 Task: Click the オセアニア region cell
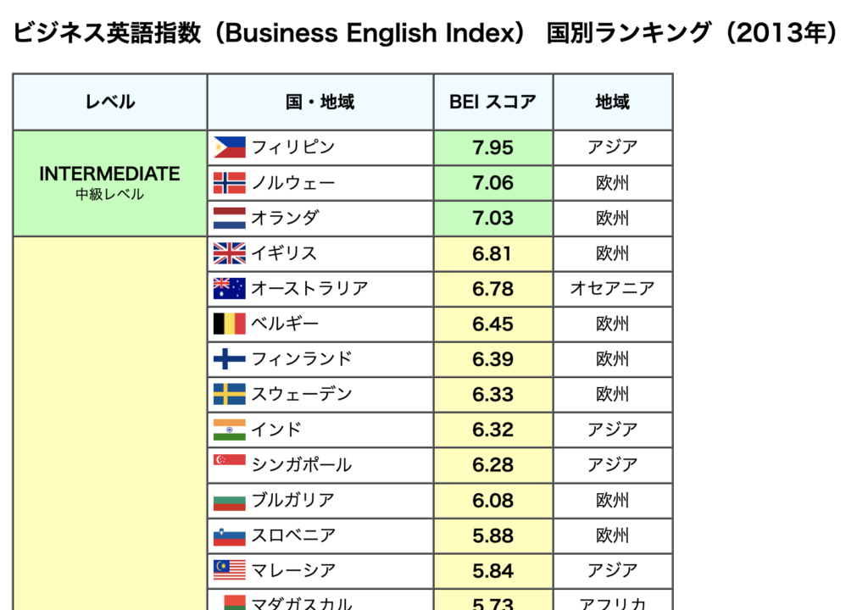(x=612, y=288)
